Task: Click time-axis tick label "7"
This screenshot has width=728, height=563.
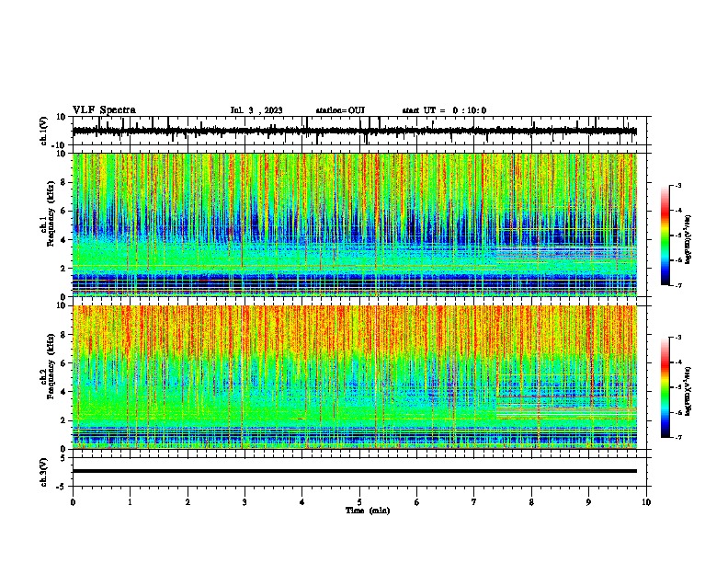Action: pos(474,502)
